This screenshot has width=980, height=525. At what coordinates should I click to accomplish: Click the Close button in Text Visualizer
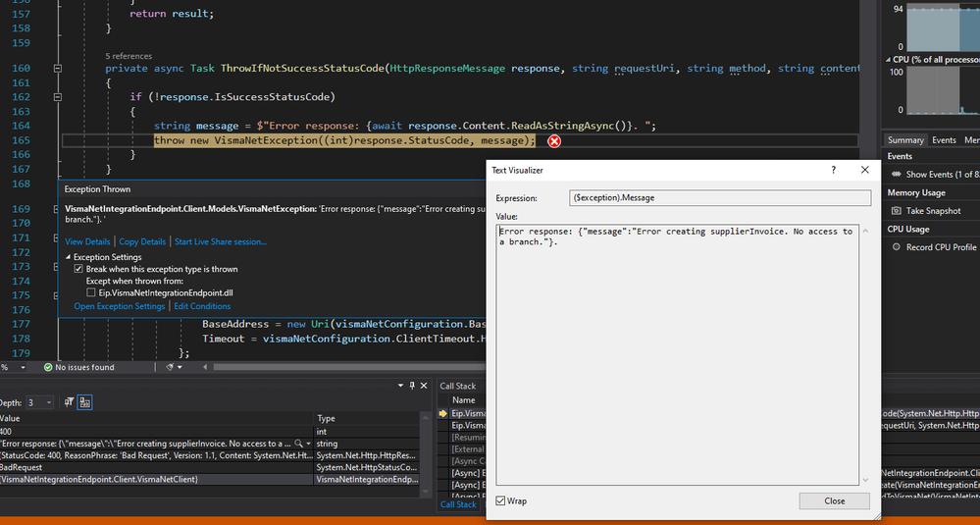835,501
